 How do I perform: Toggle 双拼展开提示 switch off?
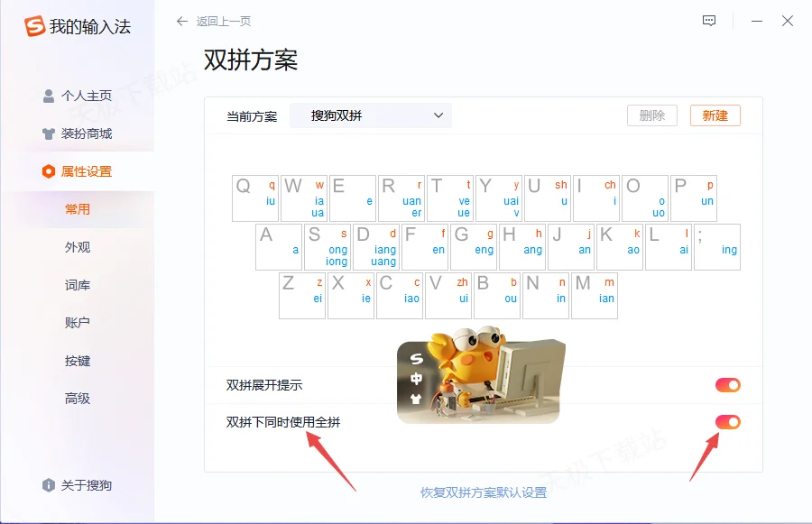(727, 385)
